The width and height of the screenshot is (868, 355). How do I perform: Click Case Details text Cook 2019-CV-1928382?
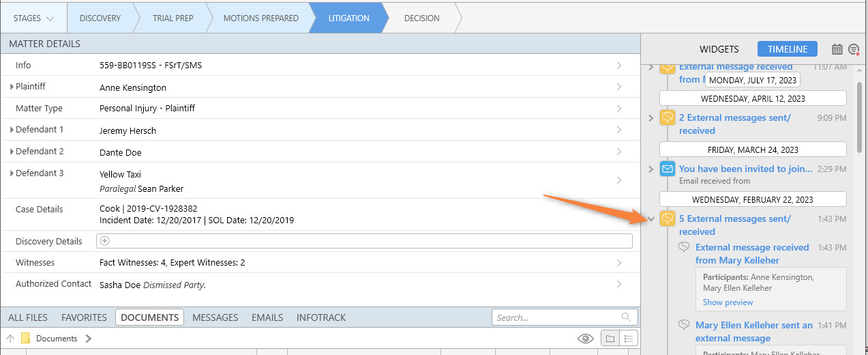point(149,209)
